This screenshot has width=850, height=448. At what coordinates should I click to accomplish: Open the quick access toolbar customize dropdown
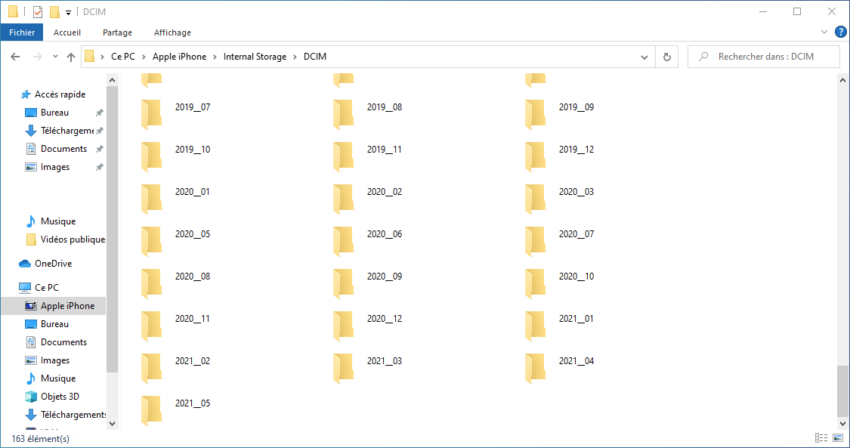click(68, 12)
